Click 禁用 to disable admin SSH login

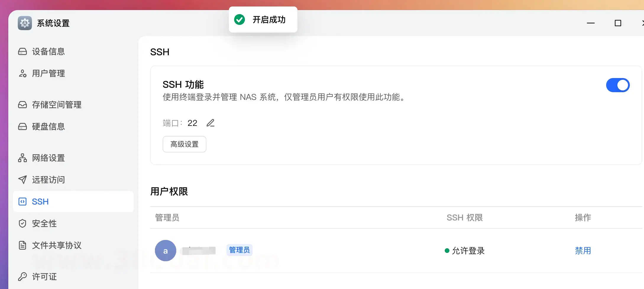click(583, 251)
